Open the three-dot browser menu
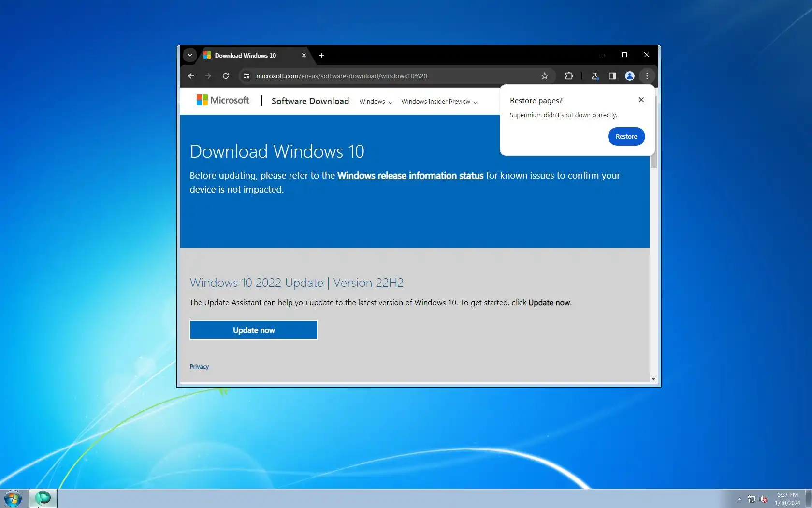The height and width of the screenshot is (508, 812). (x=647, y=76)
